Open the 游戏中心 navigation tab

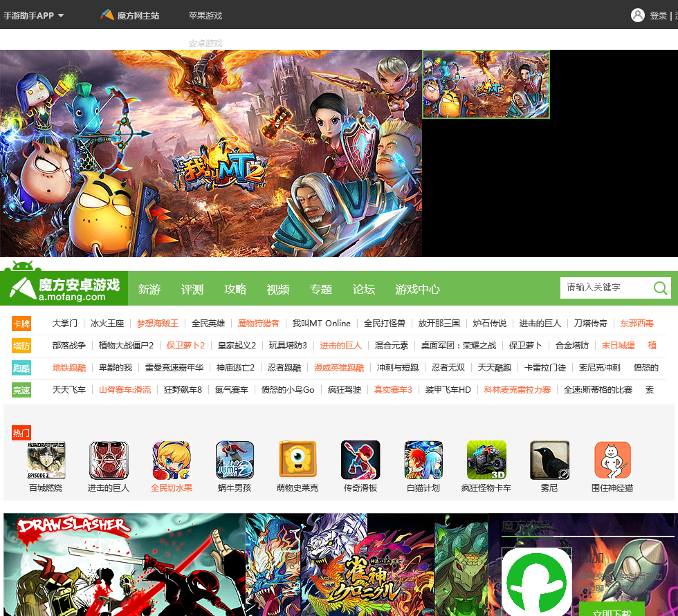click(x=417, y=289)
